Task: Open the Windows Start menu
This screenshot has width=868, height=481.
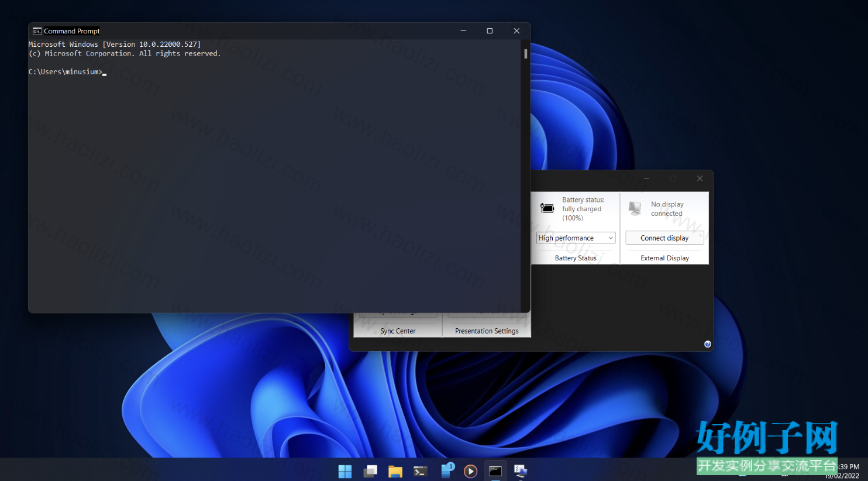Action: tap(345, 471)
